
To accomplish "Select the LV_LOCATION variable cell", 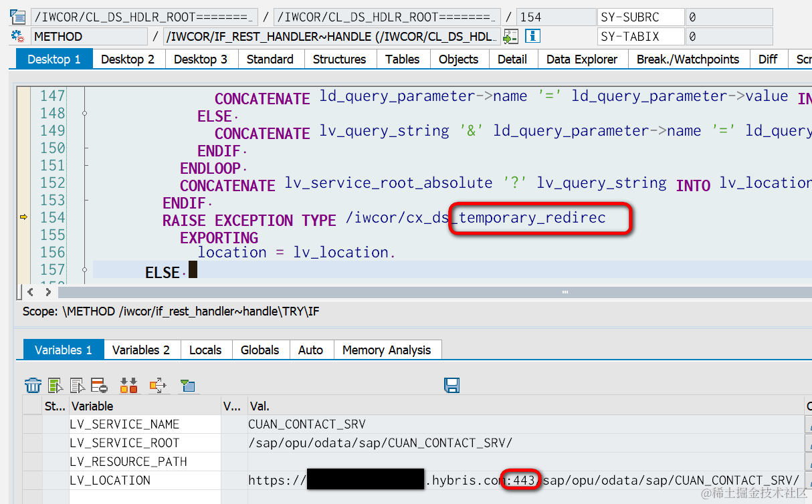I will coord(144,480).
